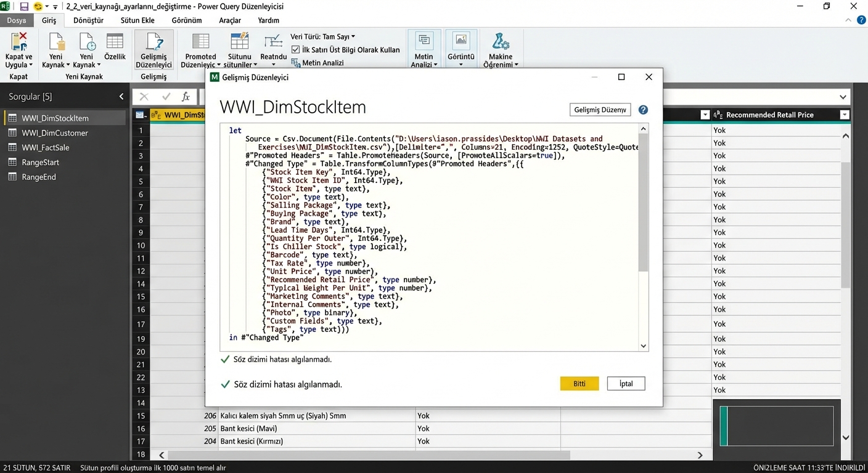Open the Makine Öğrenimi icon
Image resolution: width=868 pixels, height=473 pixels.
pos(501,42)
